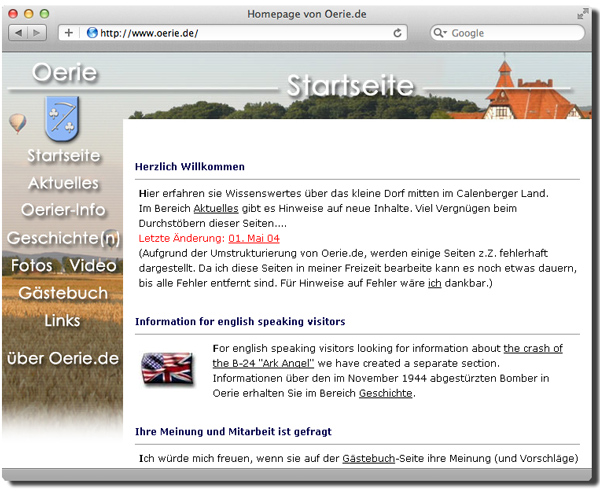The image size is (600, 493).
Task: Follow the Geschichte link in English section
Action: pos(385,393)
